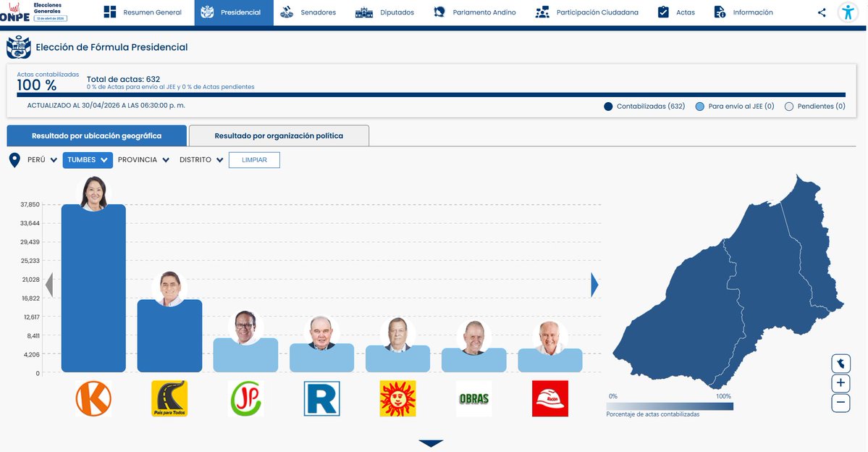Click the orange K party logo

click(93, 398)
